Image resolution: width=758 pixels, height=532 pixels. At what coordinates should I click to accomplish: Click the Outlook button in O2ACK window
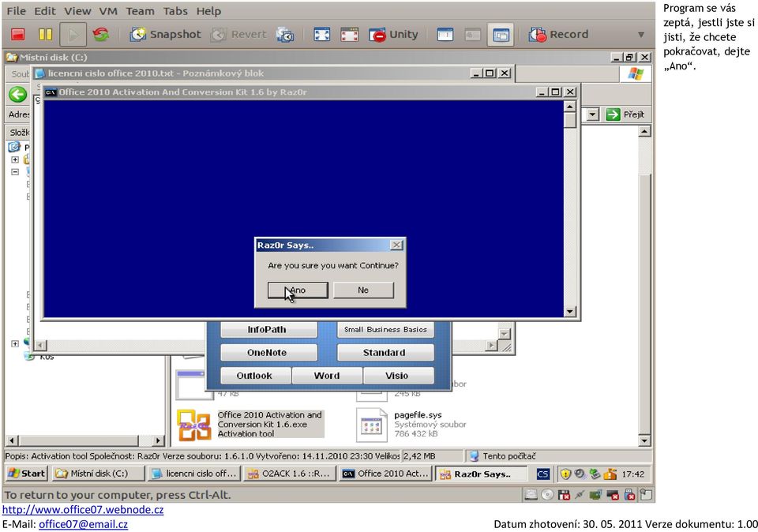(255, 376)
